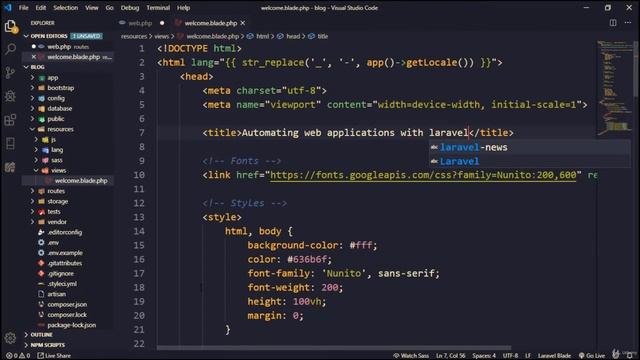640x360 pixels.
Task: Expand the tests folder
Action: pyautogui.click(x=54, y=212)
